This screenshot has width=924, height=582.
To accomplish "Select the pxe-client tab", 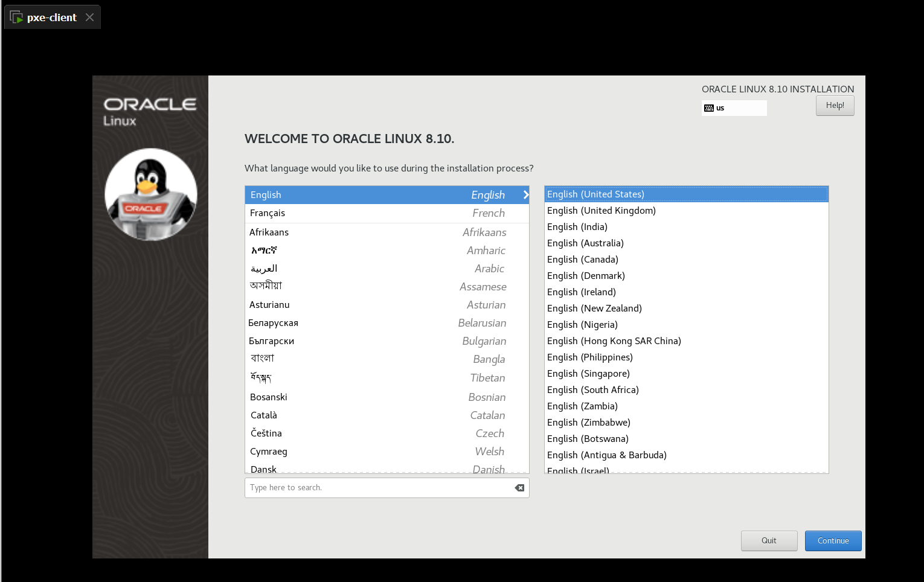I will pos(52,17).
